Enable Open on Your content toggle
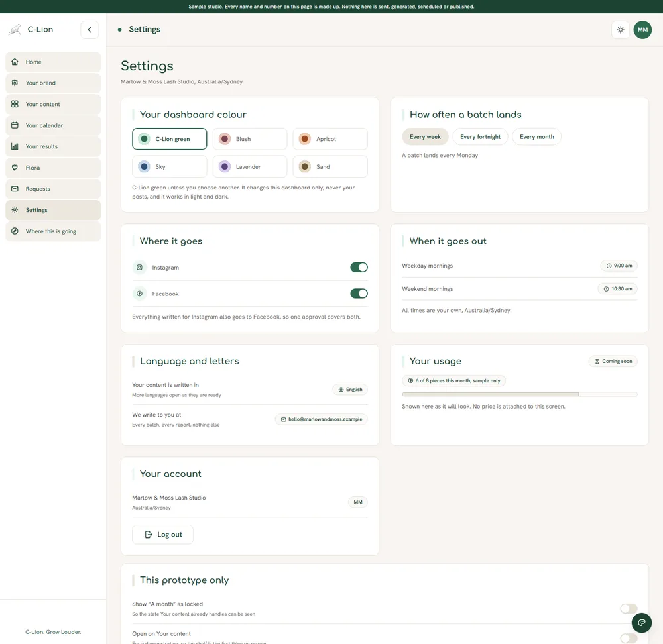The image size is (663, 644). pyautogui.click(x=629, y=638)
